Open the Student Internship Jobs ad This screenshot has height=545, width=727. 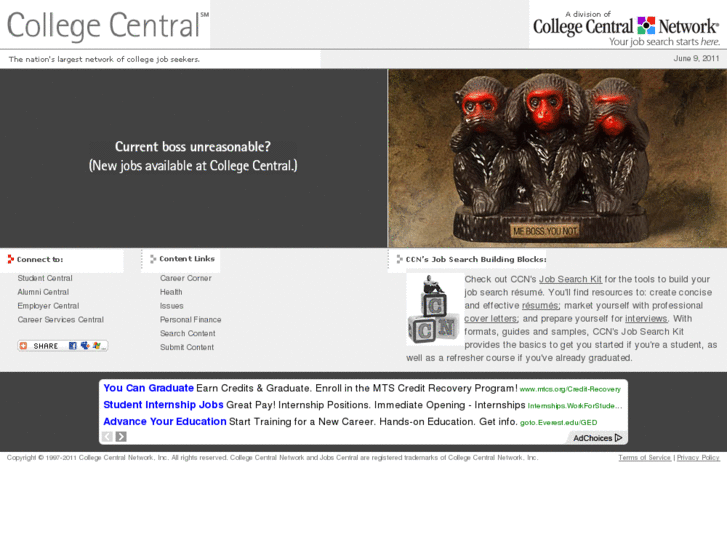click(x=163, y=405)
